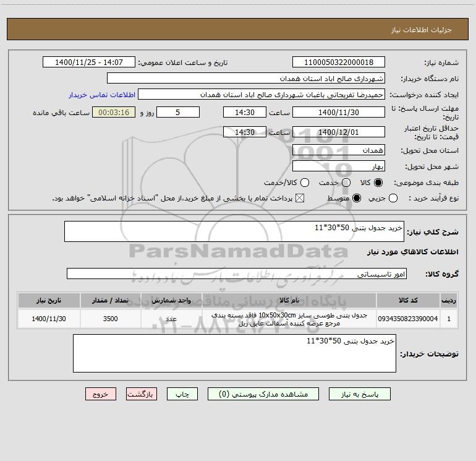Choose the متوسط purchase type radio
The image size is (476, 461).
tap(357, 199)
